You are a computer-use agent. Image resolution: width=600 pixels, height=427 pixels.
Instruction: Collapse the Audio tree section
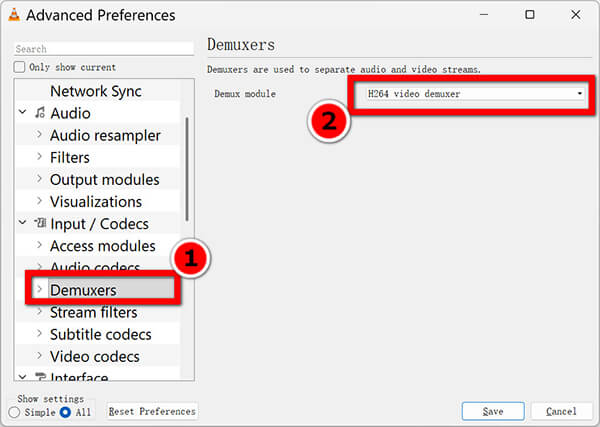(x=23, y=112)
